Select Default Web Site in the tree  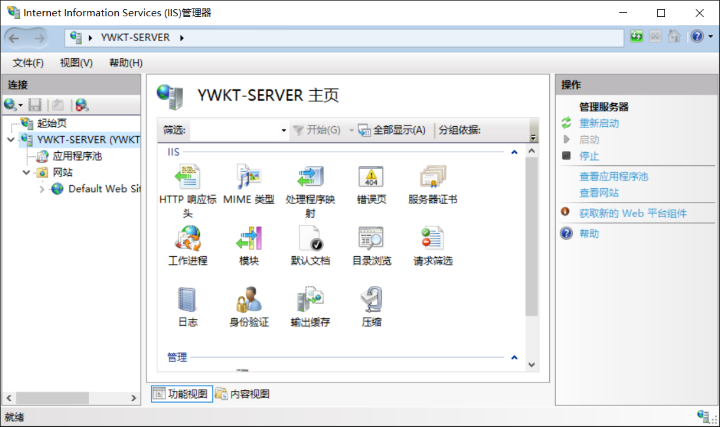point(104,189)
